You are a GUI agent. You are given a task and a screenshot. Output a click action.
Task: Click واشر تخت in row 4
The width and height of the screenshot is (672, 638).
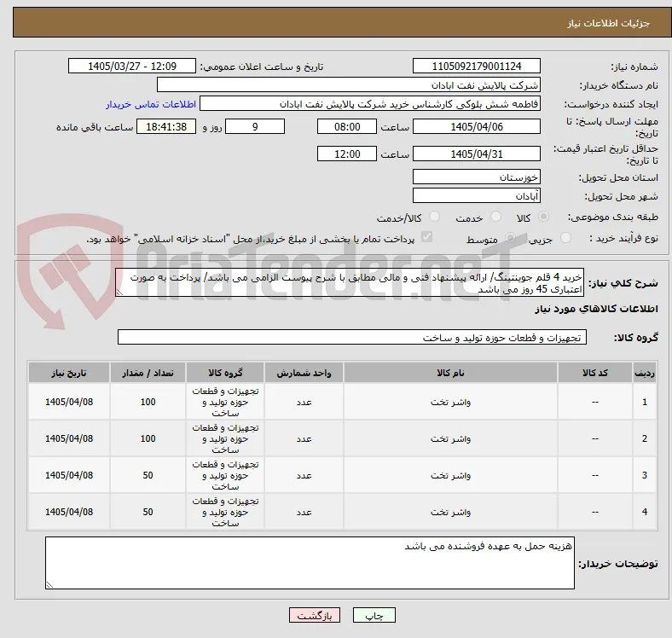[450, 512]
